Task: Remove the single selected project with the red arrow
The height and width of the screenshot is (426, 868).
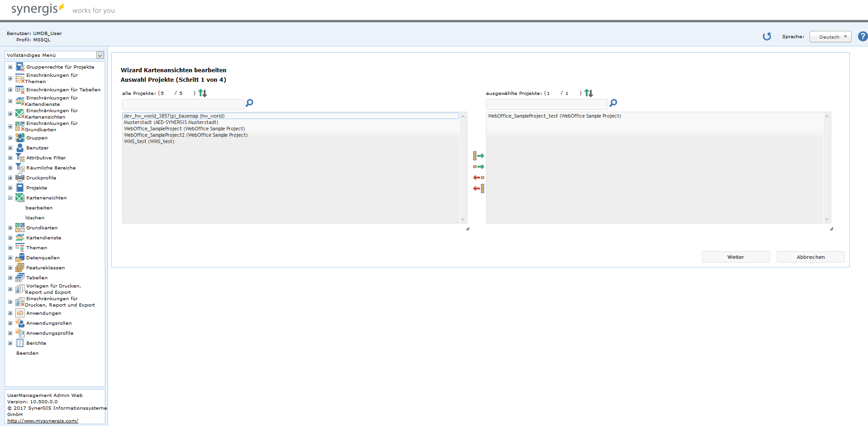Action: click(x=478, y=178)
